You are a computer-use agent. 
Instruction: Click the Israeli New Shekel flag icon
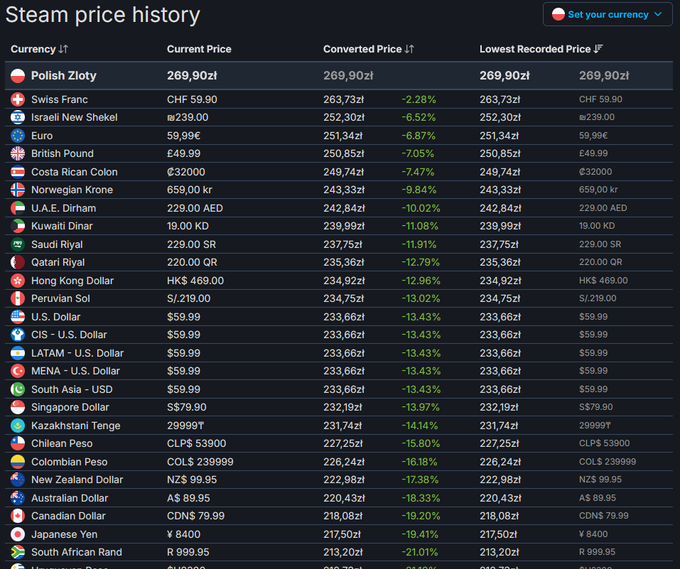(x=18, y=117)
